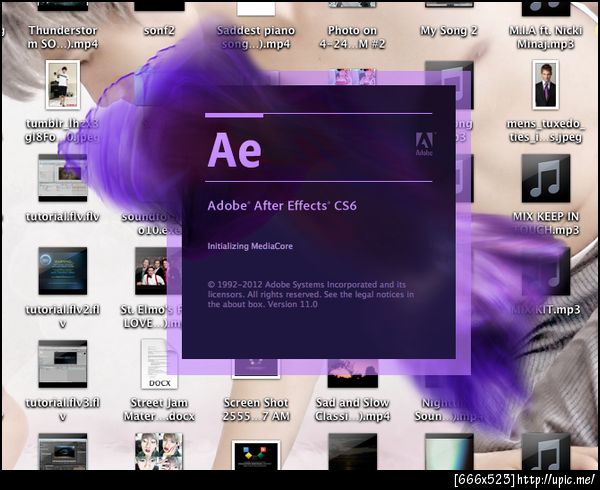
Task: Select the two-faces photo thumbnail in the bottom row
Action: pos(159,451)
